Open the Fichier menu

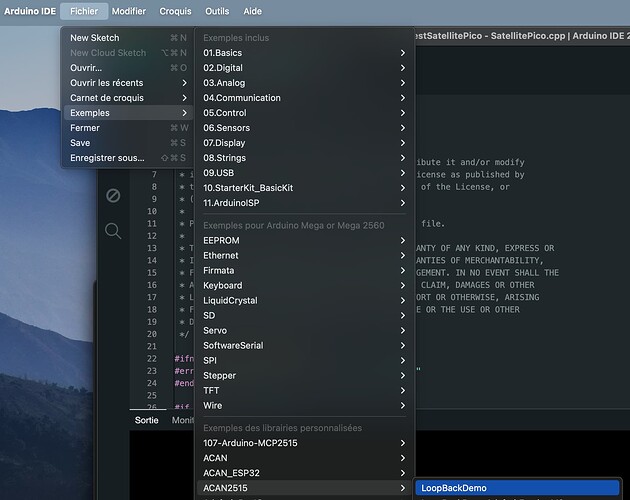pos(84,11)
